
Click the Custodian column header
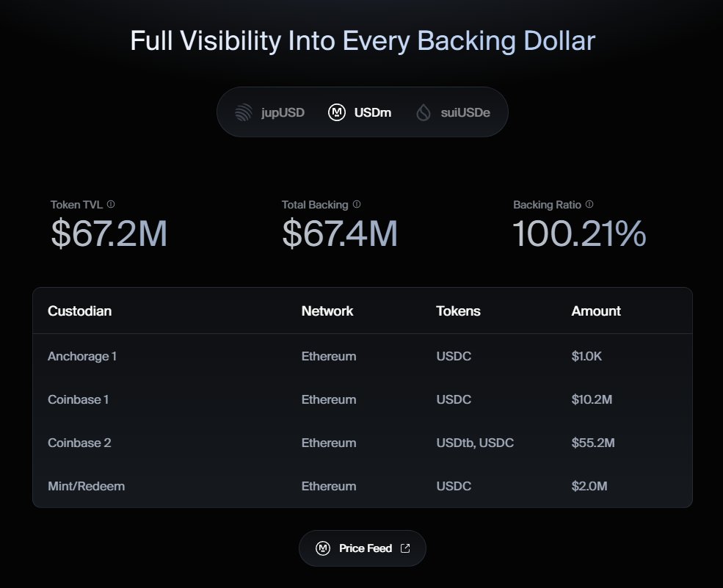(x=80, y=311)
